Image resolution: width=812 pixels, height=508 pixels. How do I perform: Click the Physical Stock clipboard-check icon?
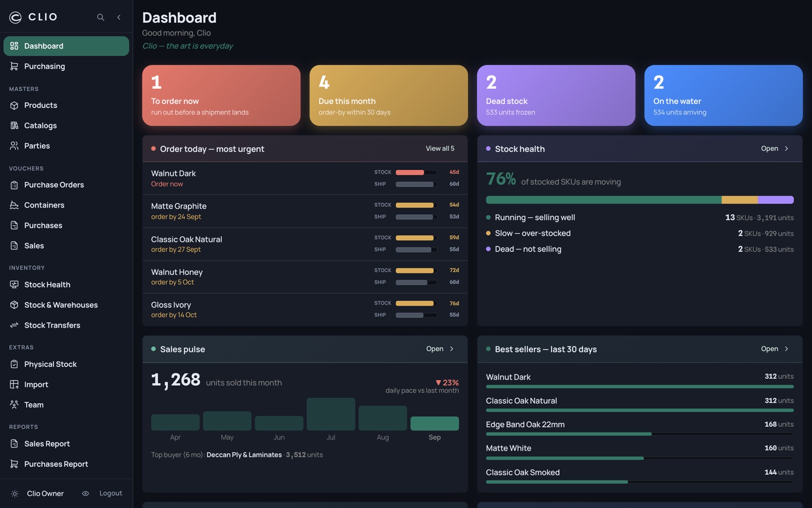(x=14, y=364)
